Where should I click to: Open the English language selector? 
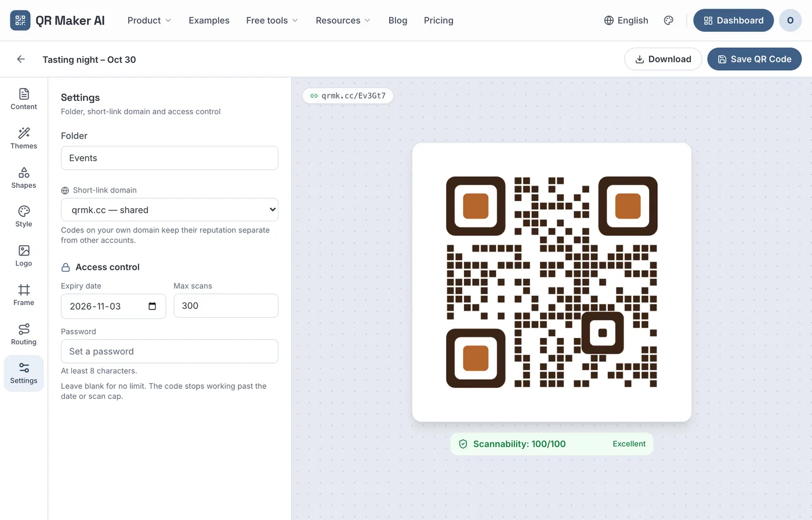tap(626, 20)
